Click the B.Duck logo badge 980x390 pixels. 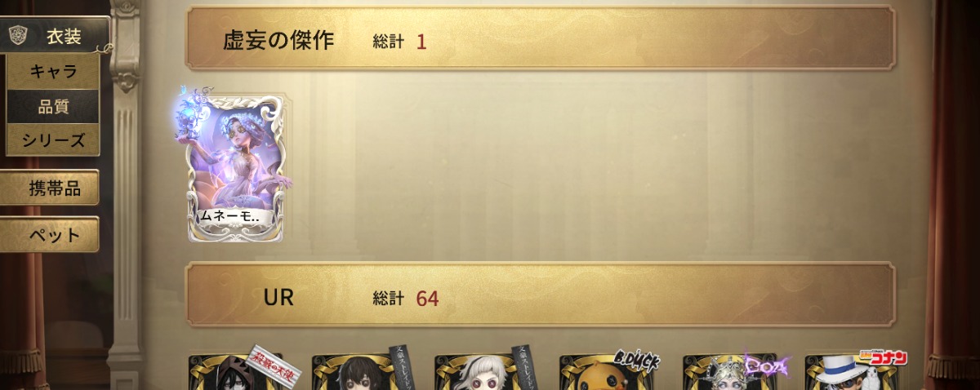636,360
